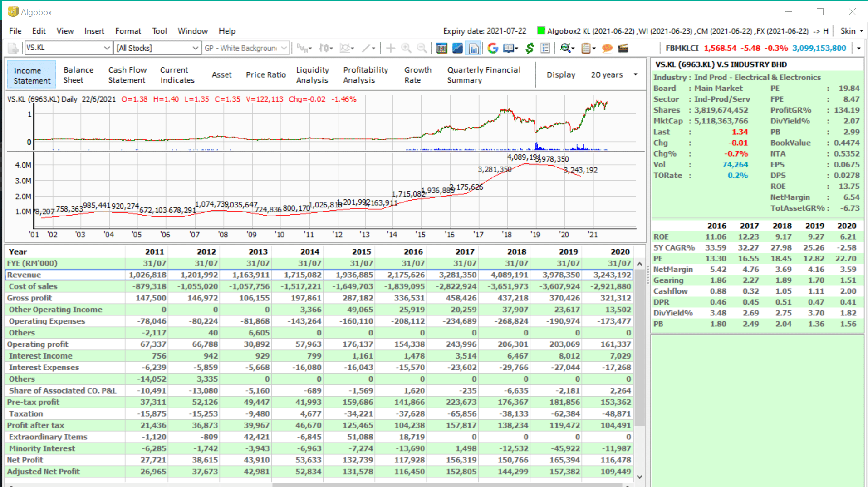Expand the screener icon dropdown arrow
The height and width of the screenshot is (487, 868).
tap(573, 48)
